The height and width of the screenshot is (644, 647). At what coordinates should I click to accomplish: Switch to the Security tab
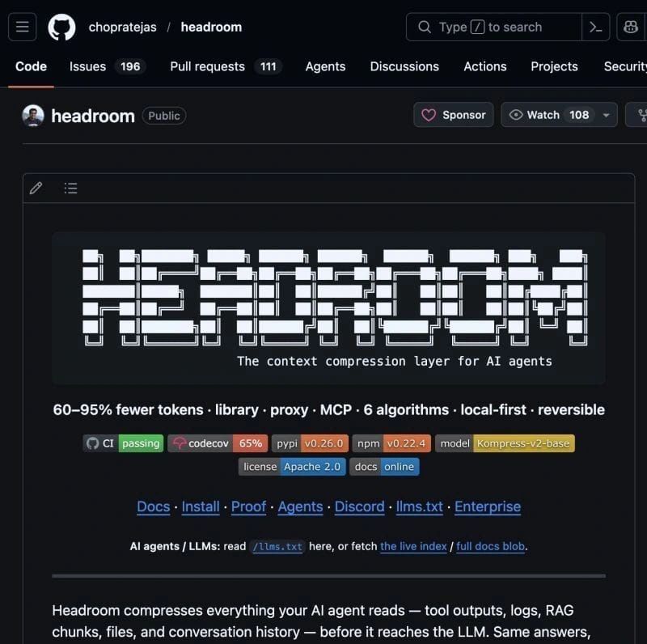624,66
